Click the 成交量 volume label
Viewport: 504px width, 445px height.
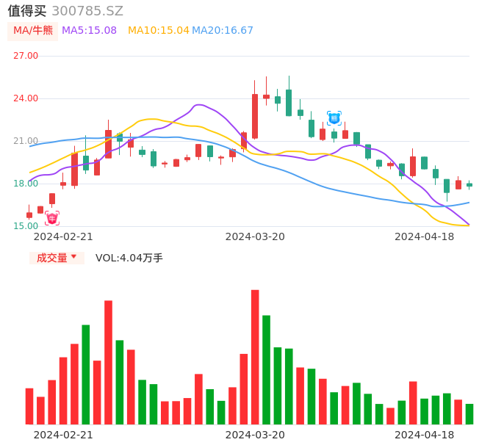[52, 258]
